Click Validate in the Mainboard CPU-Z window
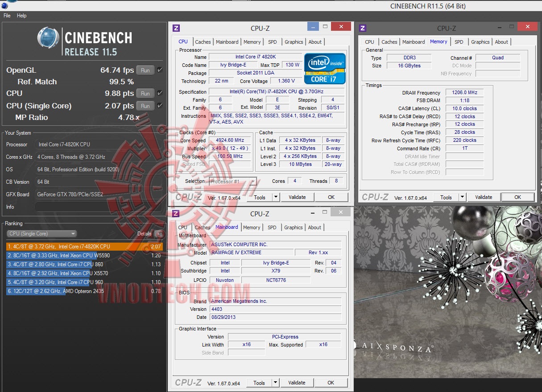 [297, 383]
